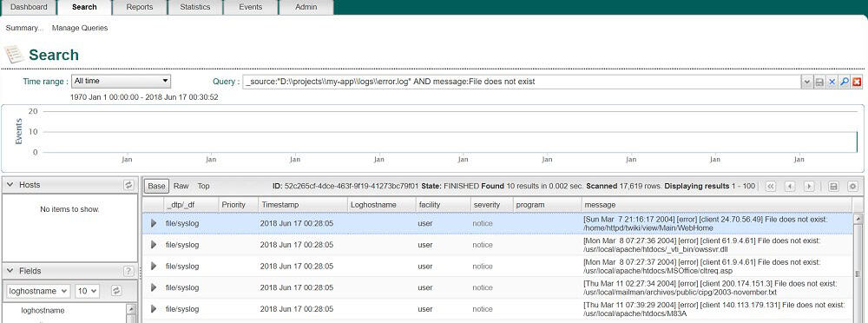Viewport: 868px width, 323px height.
Task: Expand the row with client 140.113.179.131
Action: [x=154, y=308]
